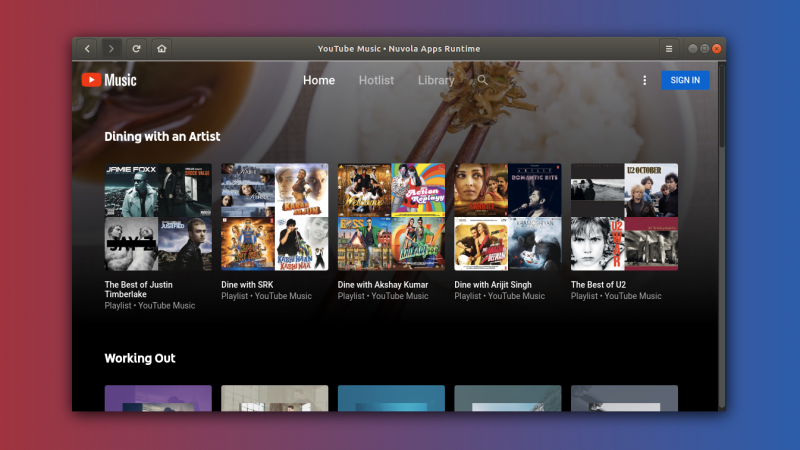Screen dimensions: 800x450
Task: Click YouTube Music under Justin Timberlake playlist
Action: point(166,306)
